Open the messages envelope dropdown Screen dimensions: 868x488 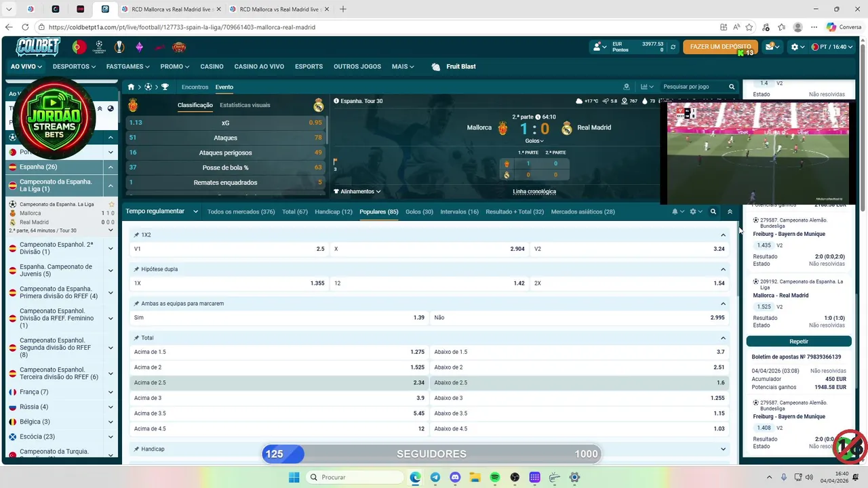[772, 47]
